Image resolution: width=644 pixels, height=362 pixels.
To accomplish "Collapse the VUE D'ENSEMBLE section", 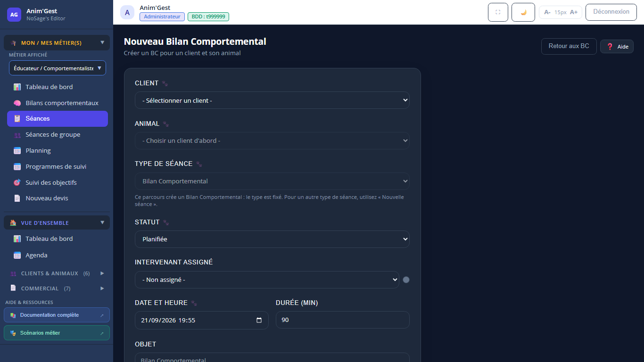I will [x=57, y=223].
